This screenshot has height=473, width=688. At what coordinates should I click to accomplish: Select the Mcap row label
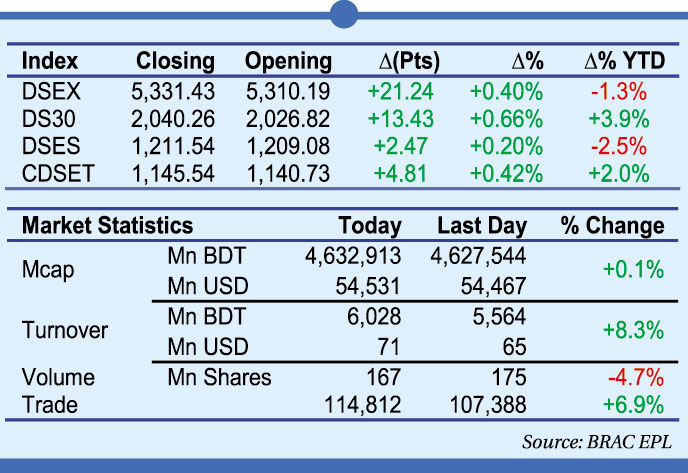pos(48,271)
